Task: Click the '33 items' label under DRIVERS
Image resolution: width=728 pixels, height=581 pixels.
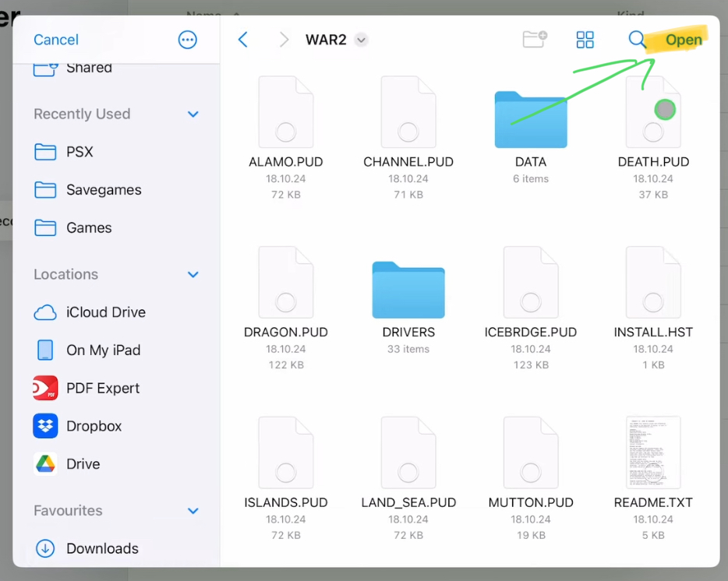Action: click(x=408, y=349)
